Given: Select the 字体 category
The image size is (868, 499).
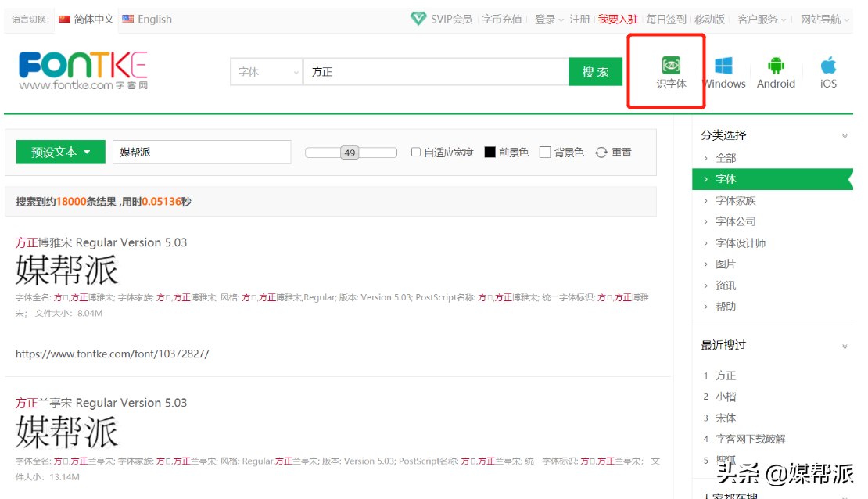Looking at the screenshot, I should 773,179.
